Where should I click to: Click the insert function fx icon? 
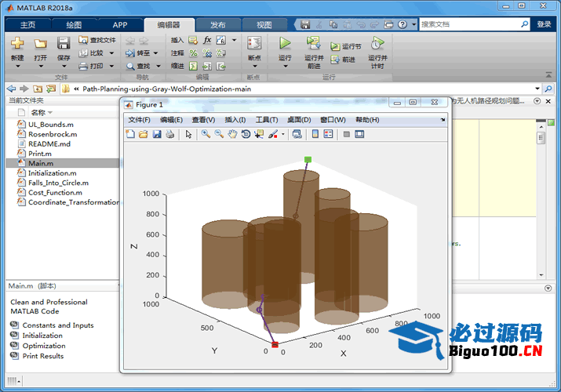(207, 40)
